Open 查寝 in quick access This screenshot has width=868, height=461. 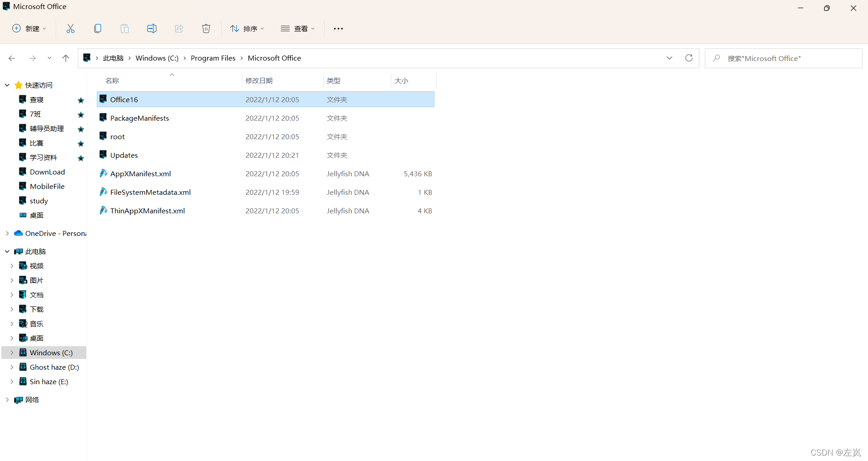coord(37,99)
